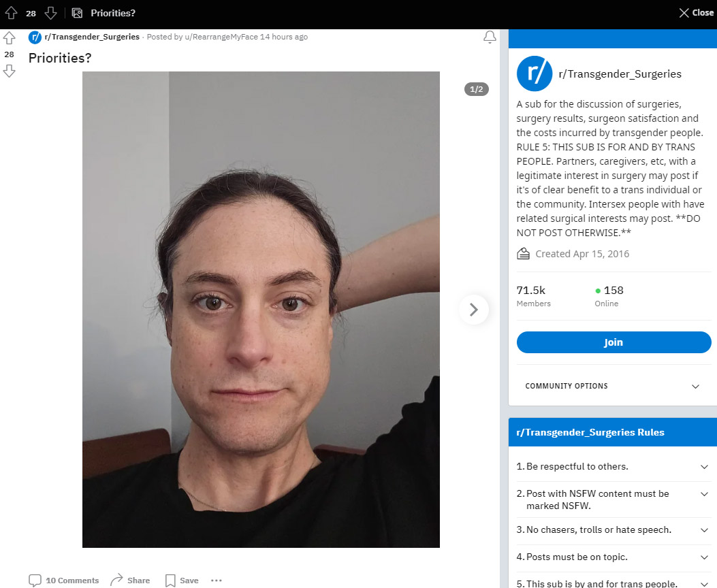This screenshot has height=588, width=717.
Task: Share this post
Action: [x=130, y=581]
